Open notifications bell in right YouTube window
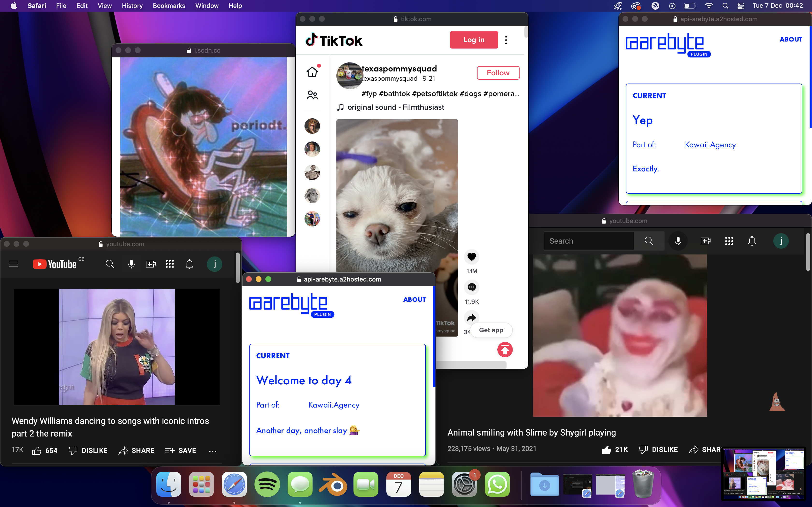This screenshot has width=812, height=507. (x=752, y=241)
